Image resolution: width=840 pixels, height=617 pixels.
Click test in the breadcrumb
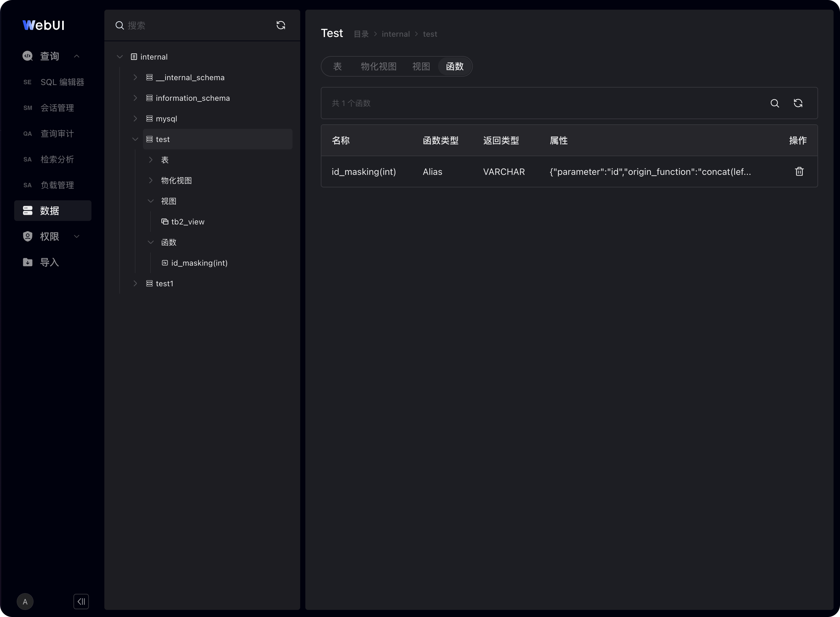[x=430, y=34]
